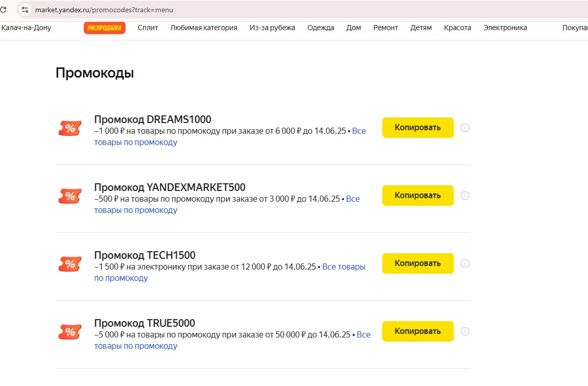
Task: Copy promo code TRUE5000
Action: point(418,331)
